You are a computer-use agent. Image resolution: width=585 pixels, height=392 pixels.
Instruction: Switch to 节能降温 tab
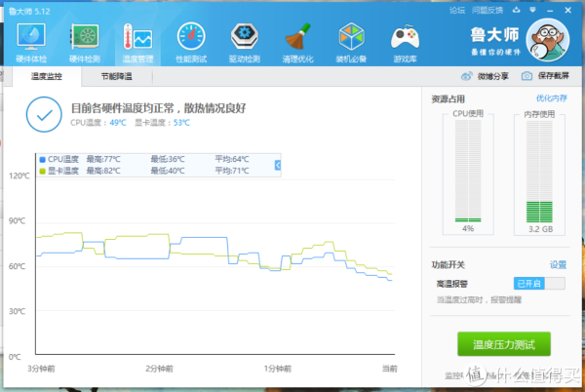[x=116, y=76]
